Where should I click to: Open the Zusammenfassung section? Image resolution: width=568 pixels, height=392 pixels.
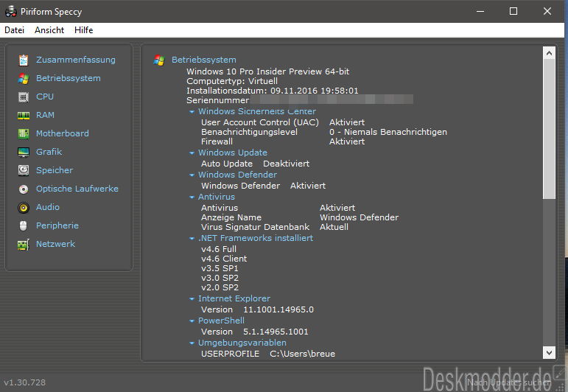point(76,60)
